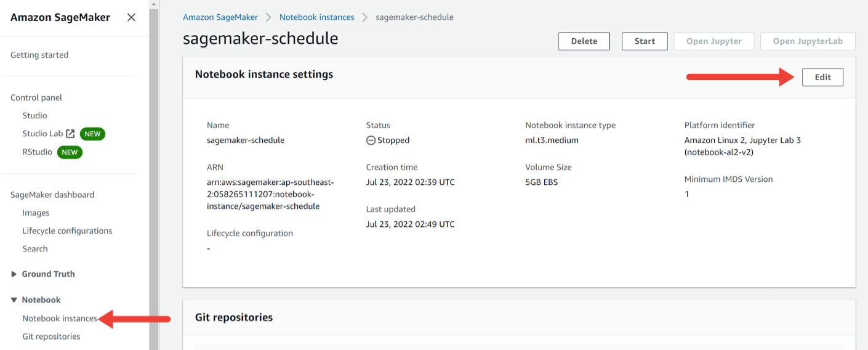Open Notebook instances in sidebar

tap(60, 319)
